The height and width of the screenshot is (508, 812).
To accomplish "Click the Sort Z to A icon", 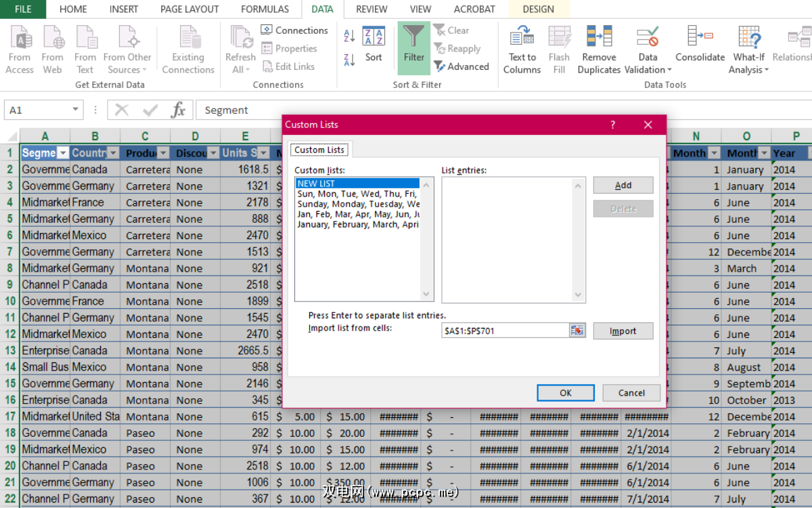I will [349, 60].
